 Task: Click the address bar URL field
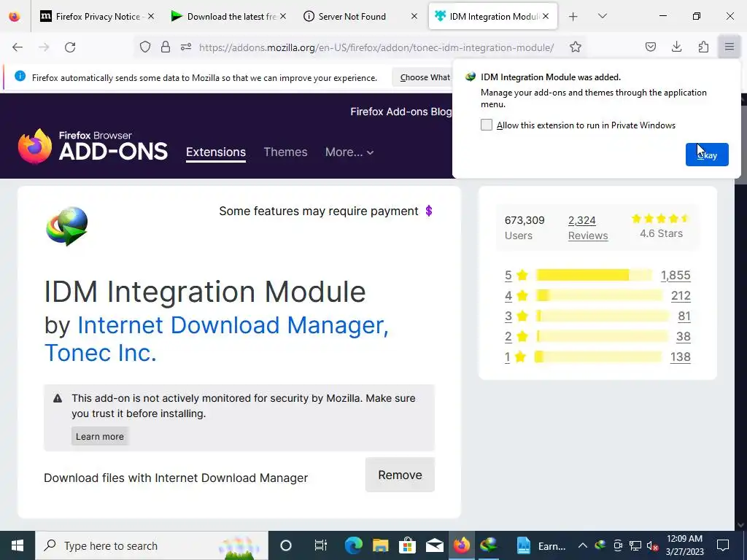[x=376, y=47]
